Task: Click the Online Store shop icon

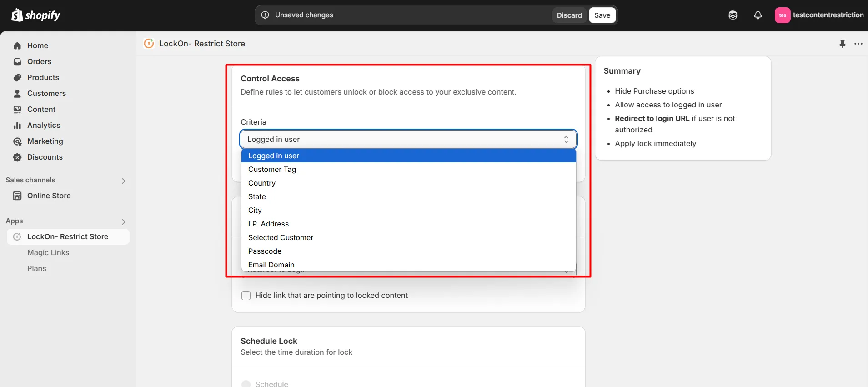Action: coord(17,196)
